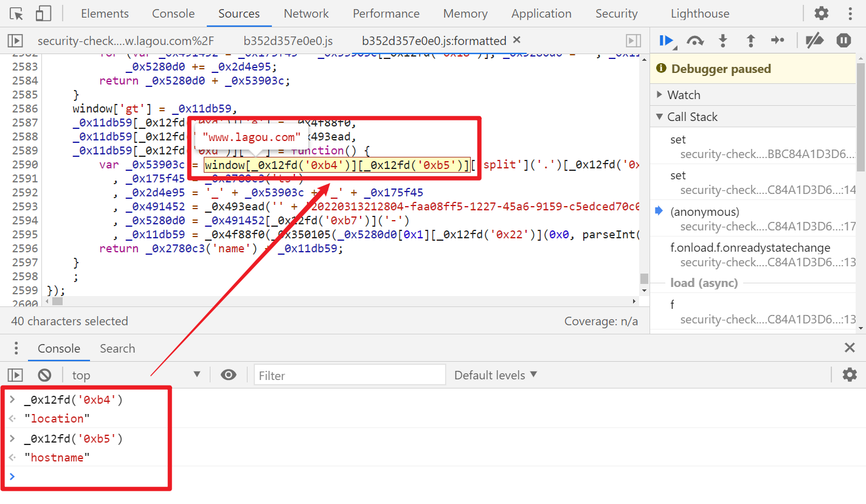The height and width of the screenshot is (504, 866).
Task: Resume script execution
Action: tap(667, 41)
